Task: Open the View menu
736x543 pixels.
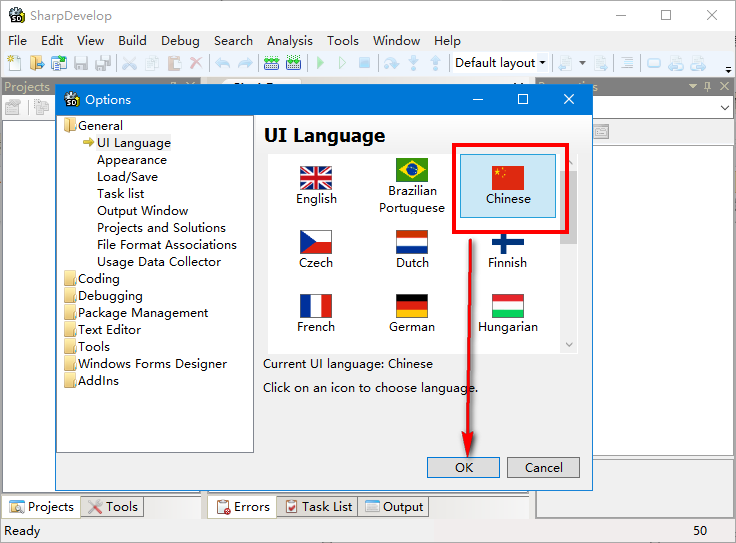Action: click(x=90, y=41)
